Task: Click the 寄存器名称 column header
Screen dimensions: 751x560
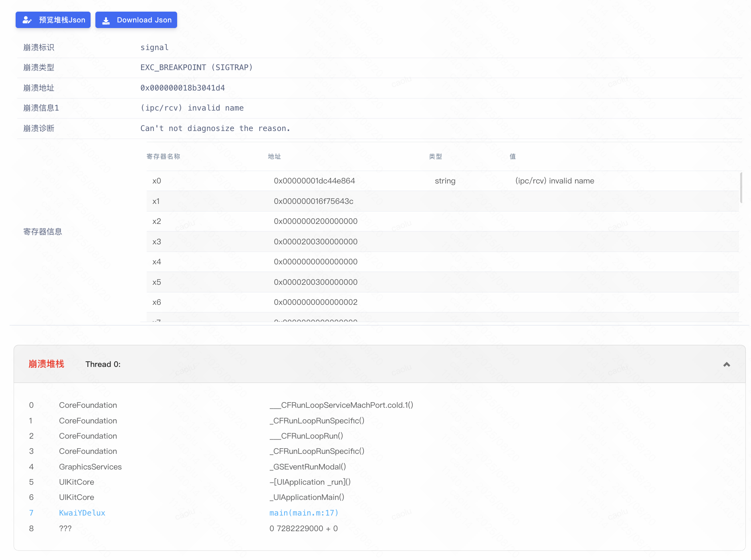Action: (x=164, y=156)
